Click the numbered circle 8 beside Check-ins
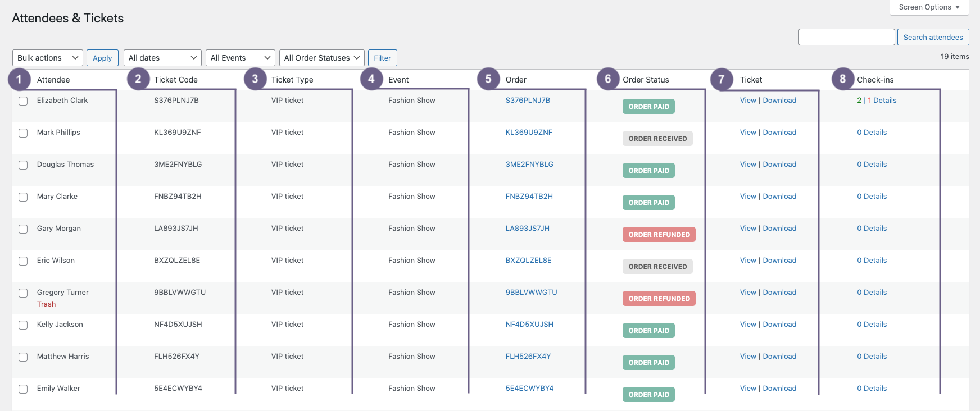This screenshot has width=980, height=411. pyautogui.click(x=842, y=80)
